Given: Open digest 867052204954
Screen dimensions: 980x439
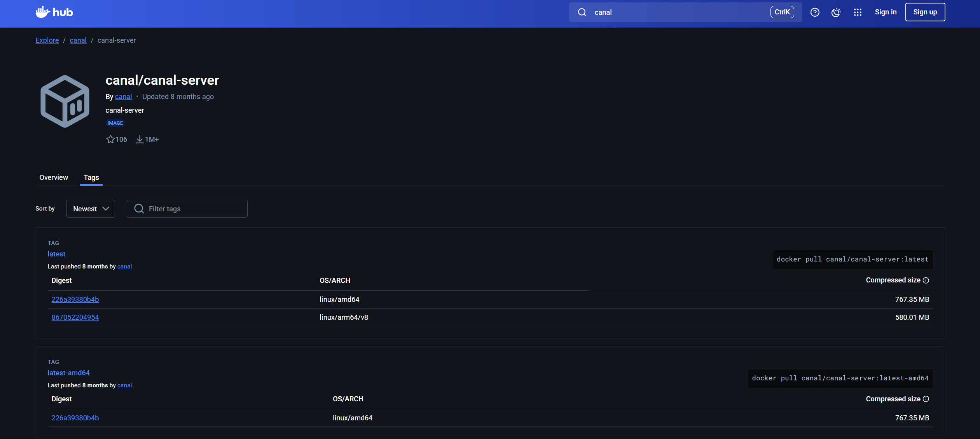Looking at the screenshot, I should 75,317.
